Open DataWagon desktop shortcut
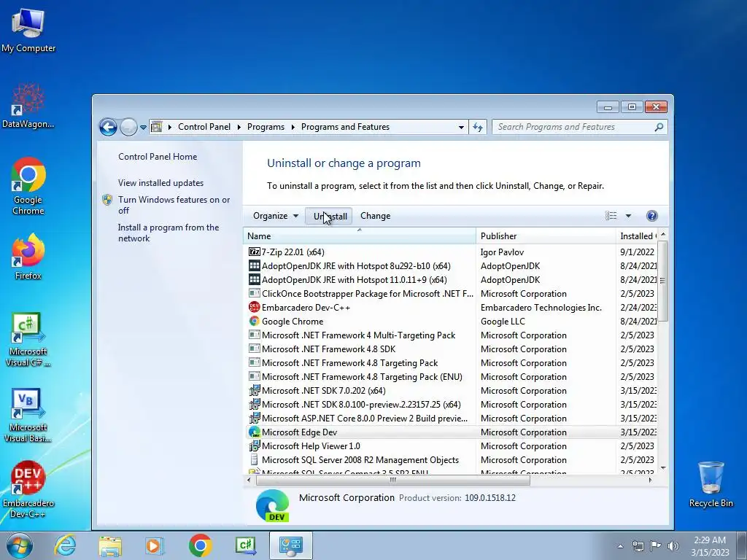This screenshot has height=560, width=747. coord(28,106)
